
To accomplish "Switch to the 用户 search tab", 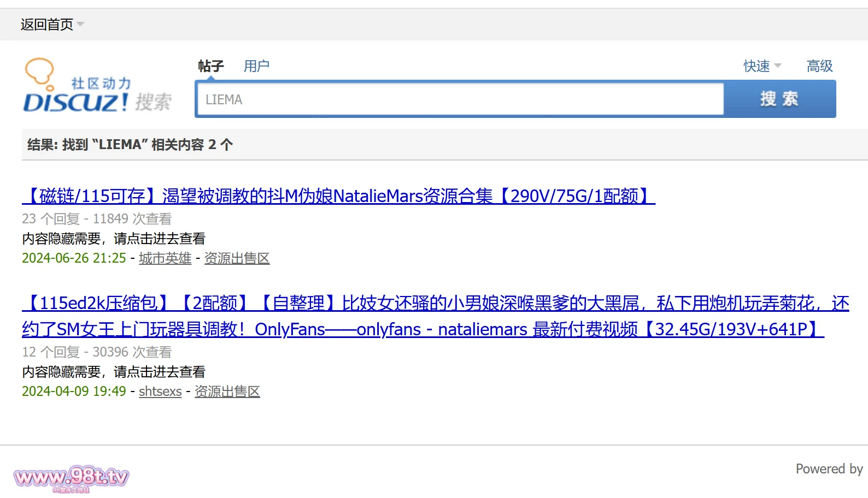I will [256, 66].
